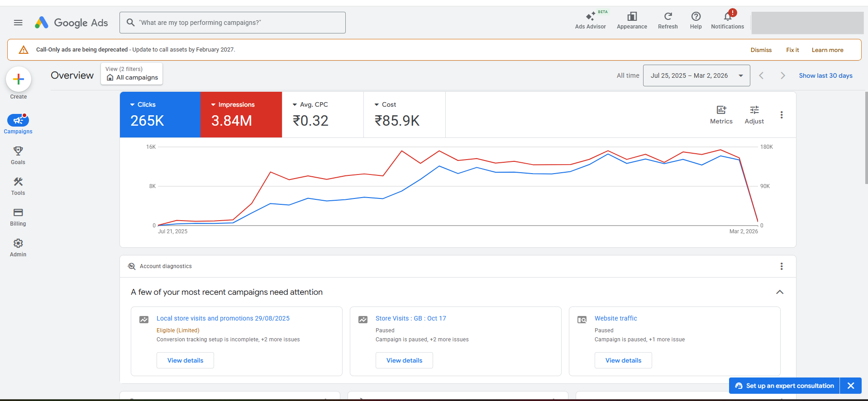Collapse the campaigns need attention section
This screenshot has height=401, width=868.
(779, 292)
